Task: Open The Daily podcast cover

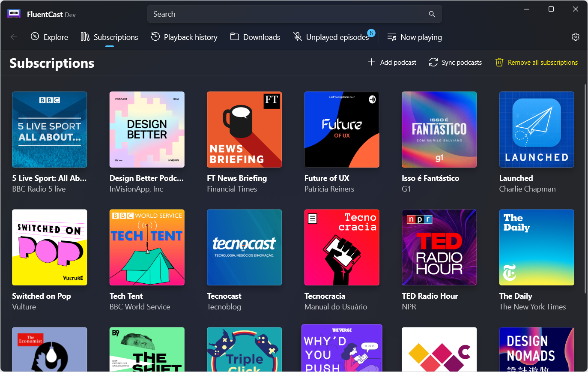Action: pos(536,247)
